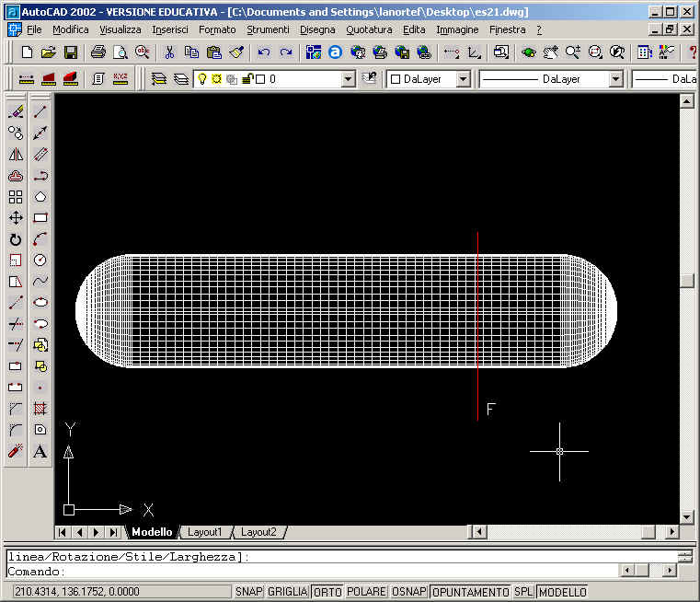
Task: Select the Multiline Text tool
Action: pyautogui.click(x=40, y=451)
